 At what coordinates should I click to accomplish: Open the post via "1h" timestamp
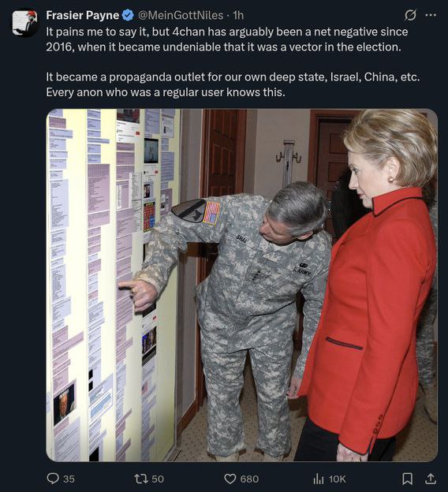(x=238, y=15)
